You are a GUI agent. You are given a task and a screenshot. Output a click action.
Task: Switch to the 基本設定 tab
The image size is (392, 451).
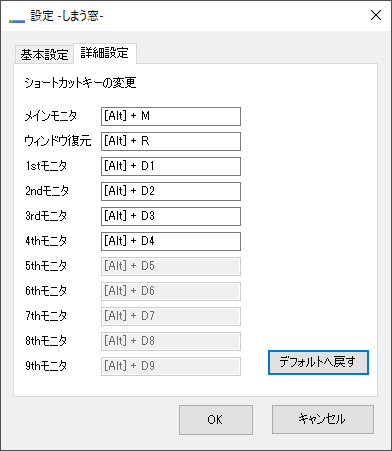tap(44, 54)
